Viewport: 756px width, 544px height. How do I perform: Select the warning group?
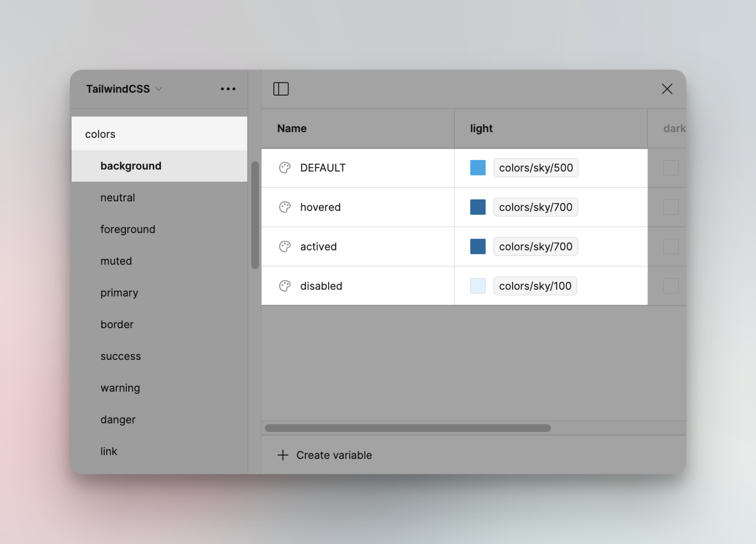[159, 388]
